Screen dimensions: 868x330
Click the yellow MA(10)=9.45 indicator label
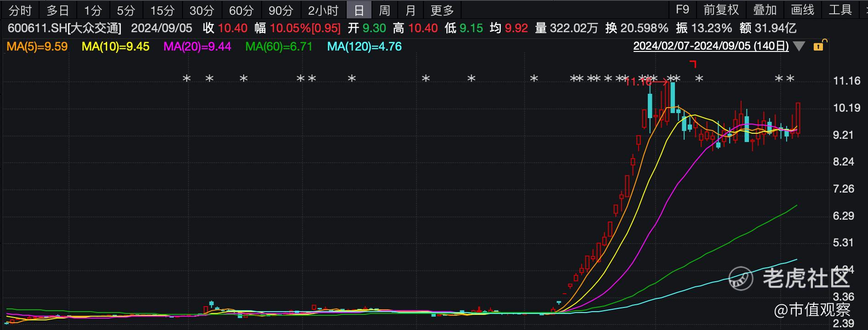coord(115,46)
